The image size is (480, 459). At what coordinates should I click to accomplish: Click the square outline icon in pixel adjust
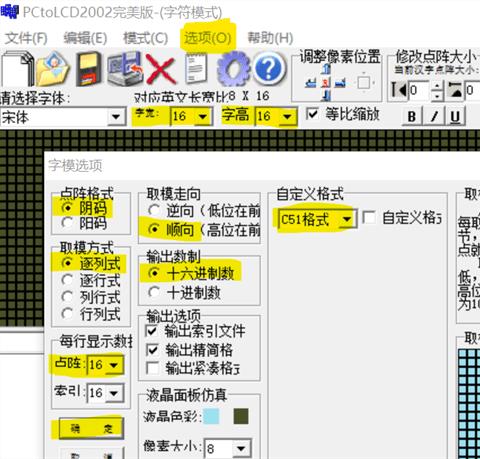[x=364, y=82]
